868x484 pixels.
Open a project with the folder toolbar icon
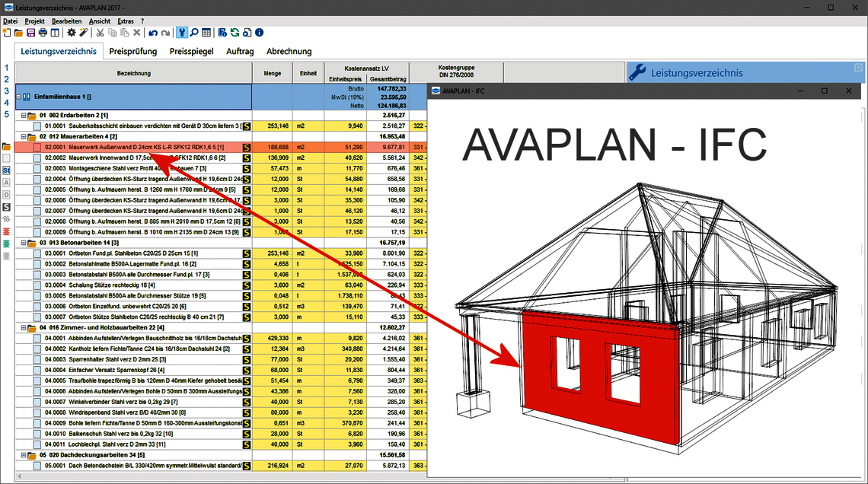click(18, 33)
